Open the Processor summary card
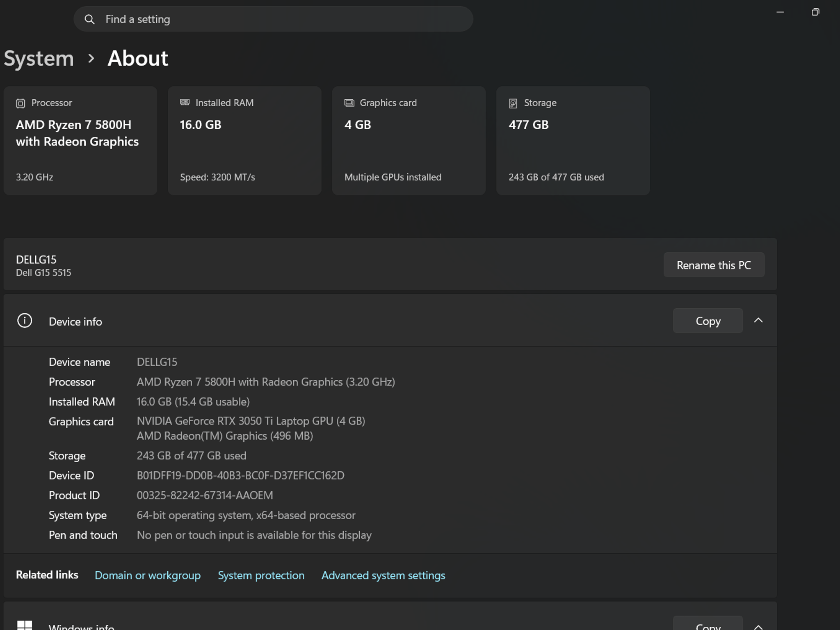840x630 pixels. [80, 141]
